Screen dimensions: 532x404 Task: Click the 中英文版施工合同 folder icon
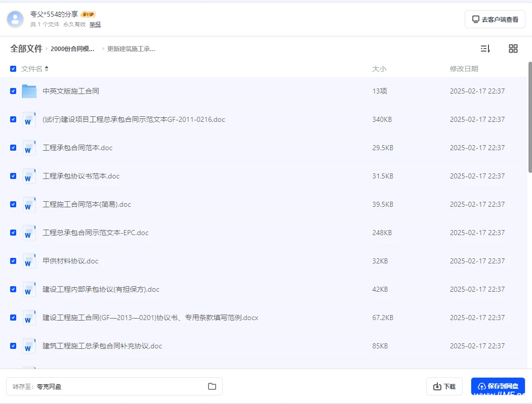coord(29,91)
